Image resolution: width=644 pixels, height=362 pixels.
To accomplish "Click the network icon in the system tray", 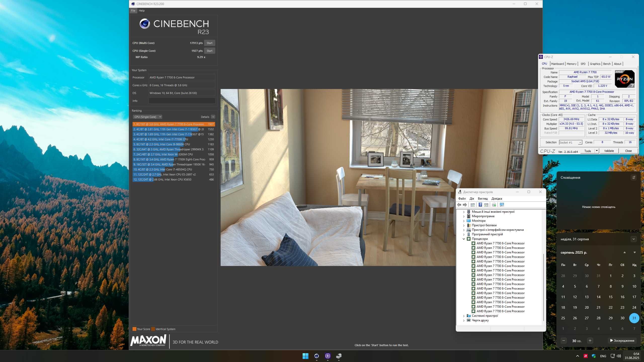I will 613,356.
